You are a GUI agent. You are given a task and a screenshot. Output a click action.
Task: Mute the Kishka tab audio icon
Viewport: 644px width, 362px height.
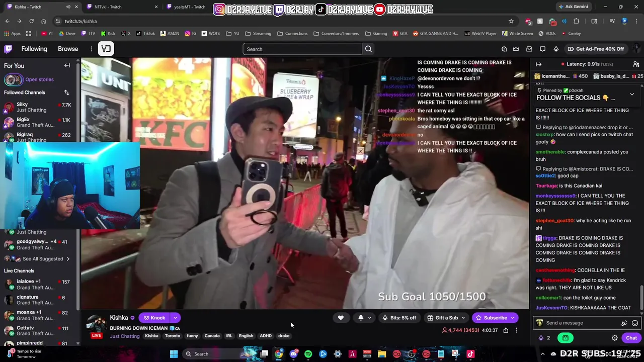68,7
